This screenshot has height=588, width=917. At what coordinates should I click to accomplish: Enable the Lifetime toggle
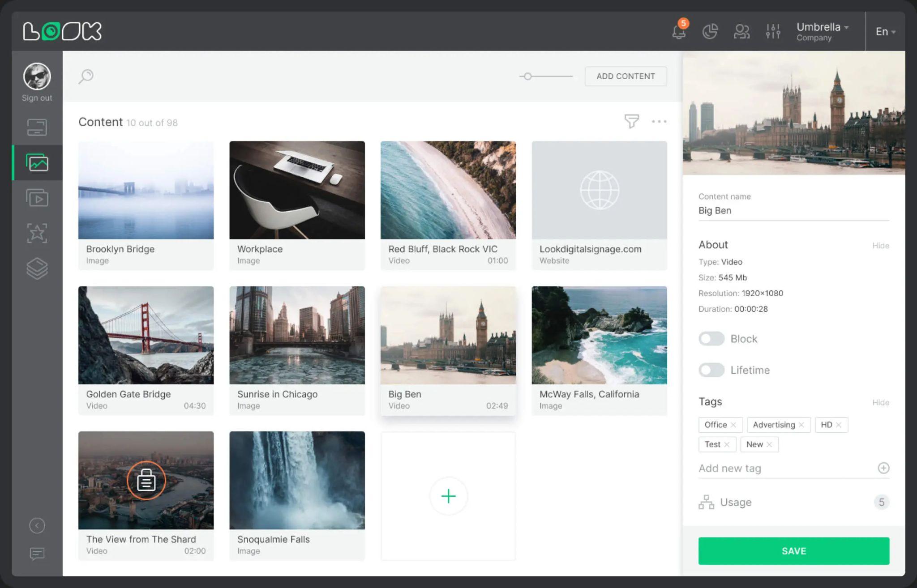click(x=711, y=370)
